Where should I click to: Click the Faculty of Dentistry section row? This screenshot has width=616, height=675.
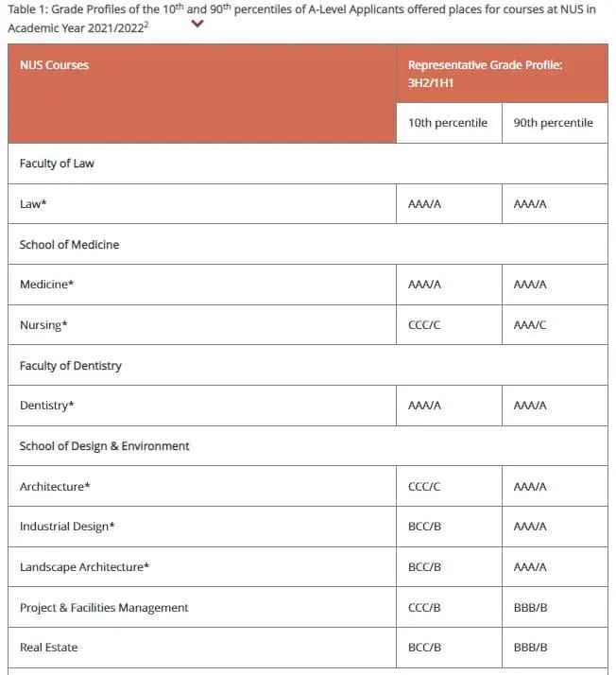(x=308, y=366)
